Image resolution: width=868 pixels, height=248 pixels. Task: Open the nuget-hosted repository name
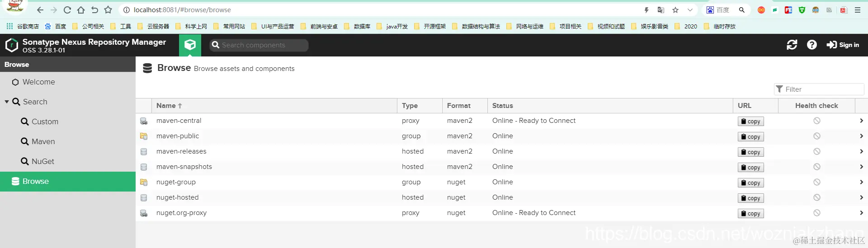click(x=177, y=197)
